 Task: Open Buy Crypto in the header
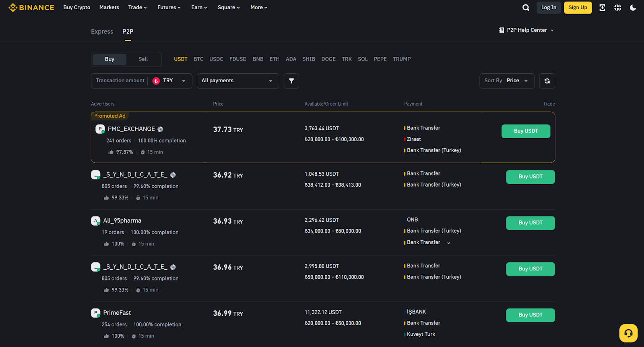point(76,8)
